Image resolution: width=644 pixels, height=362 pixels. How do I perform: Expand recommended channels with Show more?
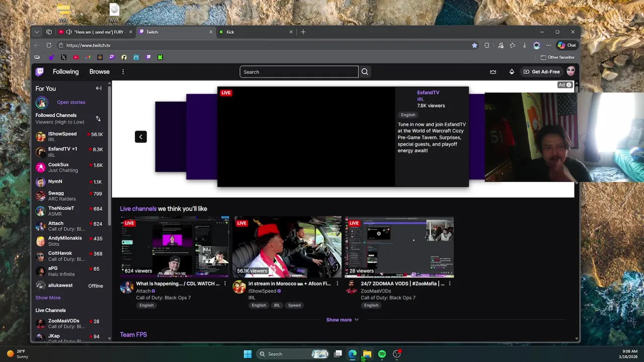(343, 320)
